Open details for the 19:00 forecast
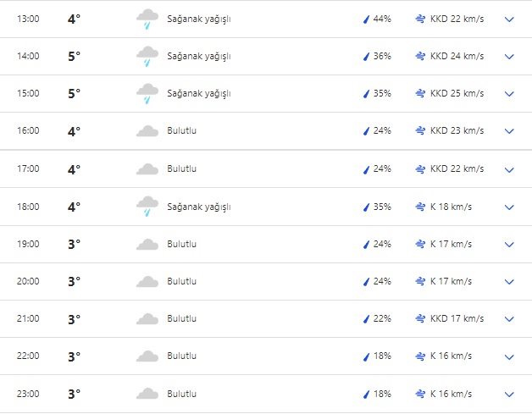532x414 pixels. click(509, 245)
